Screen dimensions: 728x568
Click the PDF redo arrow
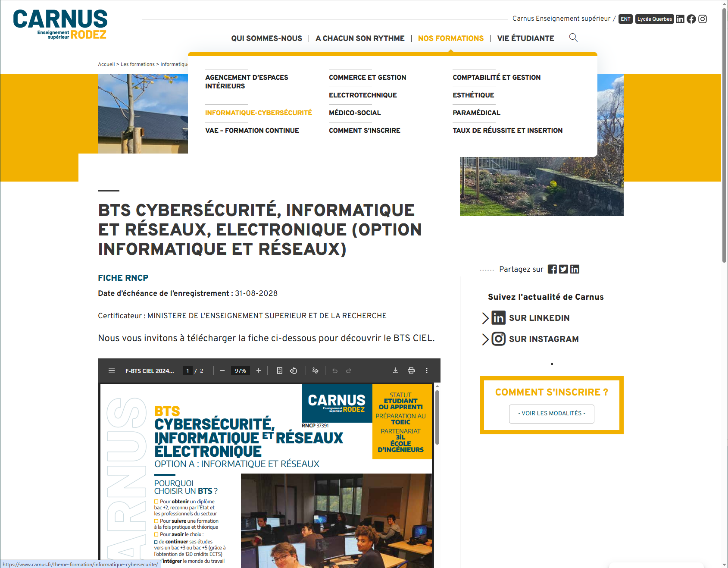click(x=349, y=370)
